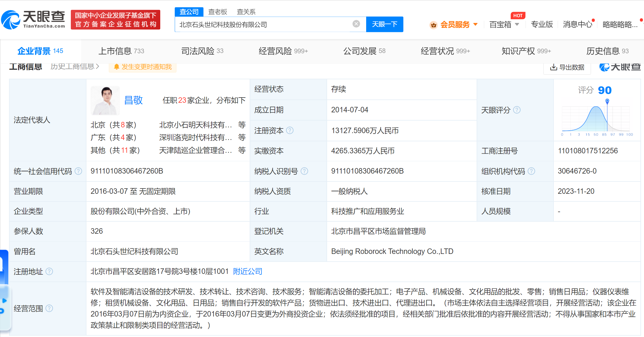Click registration authority 北京市昌平区市场监督管理局
The height and width of the screenshot is (337, 644).
point(378,231)
